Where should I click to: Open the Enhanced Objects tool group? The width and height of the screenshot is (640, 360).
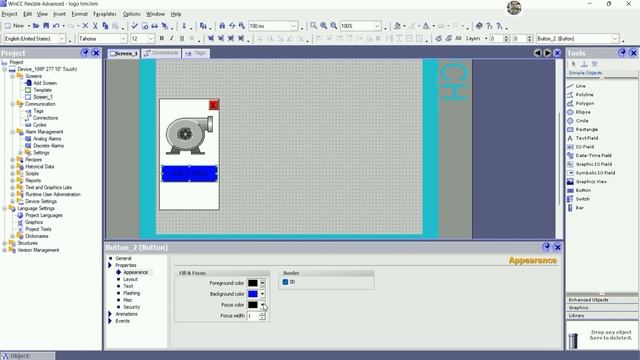pyautogui.click(x=602, y=300)
